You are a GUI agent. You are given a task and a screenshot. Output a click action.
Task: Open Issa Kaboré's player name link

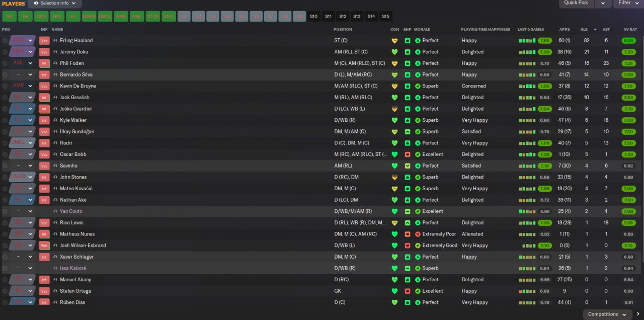73,268
